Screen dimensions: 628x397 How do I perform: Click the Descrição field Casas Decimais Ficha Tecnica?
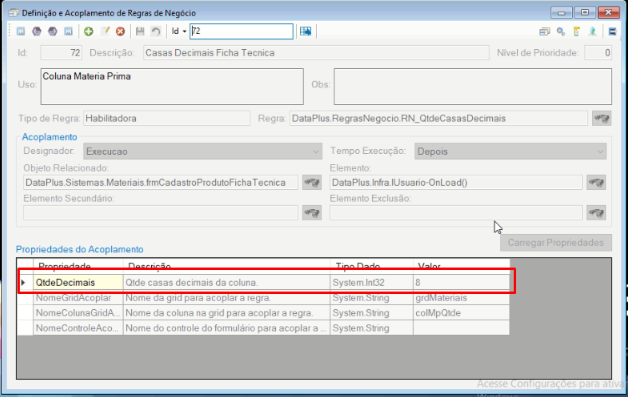pos(316,53)
